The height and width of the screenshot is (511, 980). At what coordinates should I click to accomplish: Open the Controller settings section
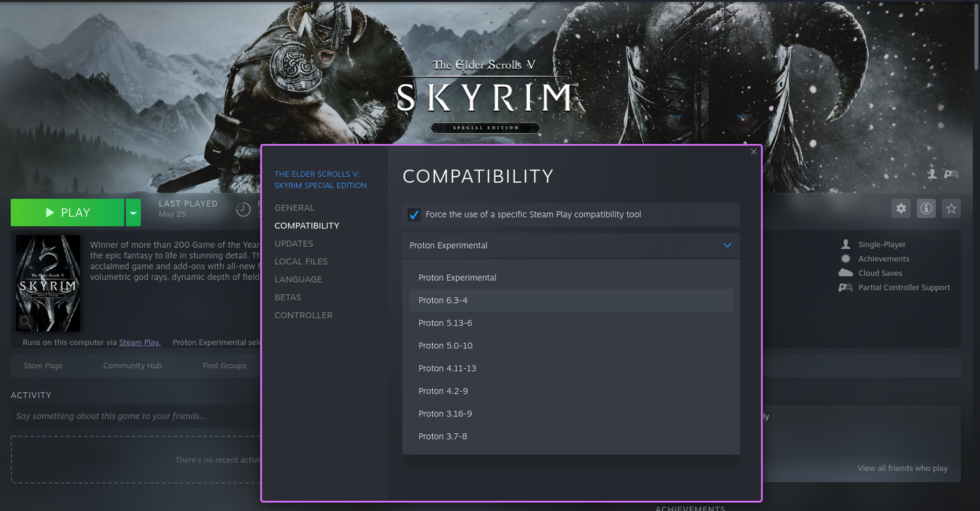coord(304,315)
